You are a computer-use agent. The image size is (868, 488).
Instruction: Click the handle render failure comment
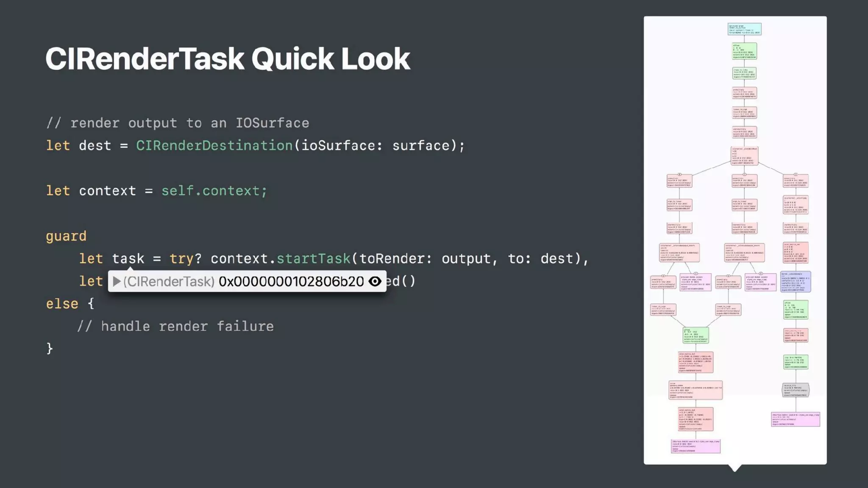tap(175, 326)
